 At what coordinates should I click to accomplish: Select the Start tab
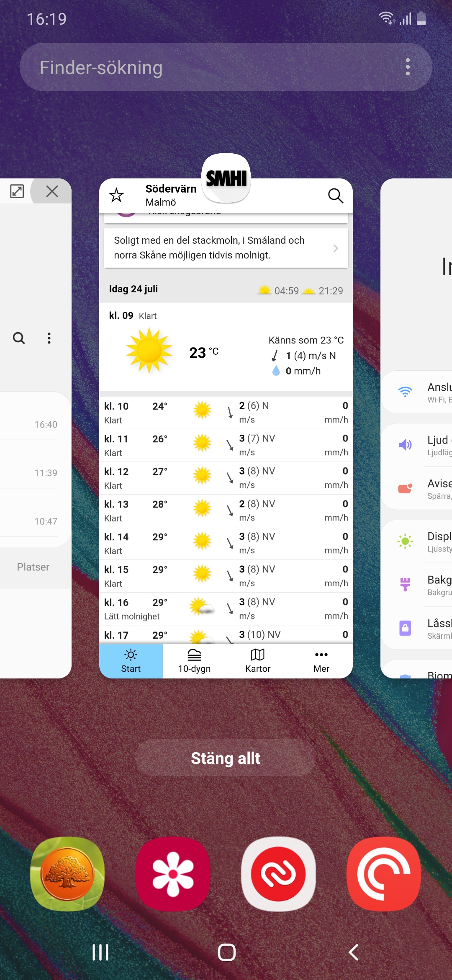tap(131, 661)
